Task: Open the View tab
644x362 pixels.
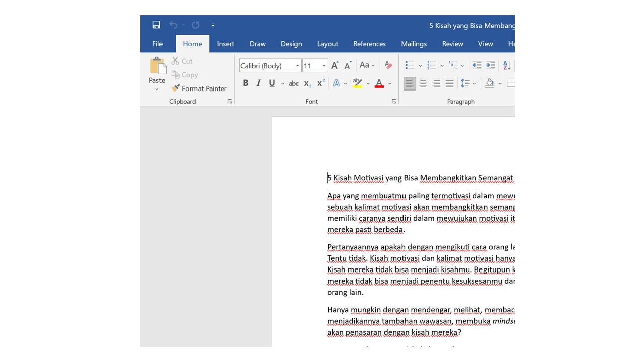Action: click(x=486, y=44)
